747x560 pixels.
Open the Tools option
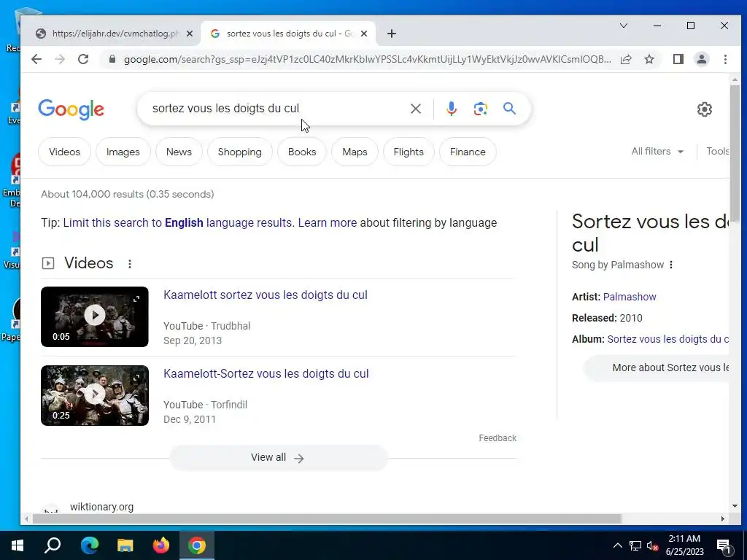[717, 152]
